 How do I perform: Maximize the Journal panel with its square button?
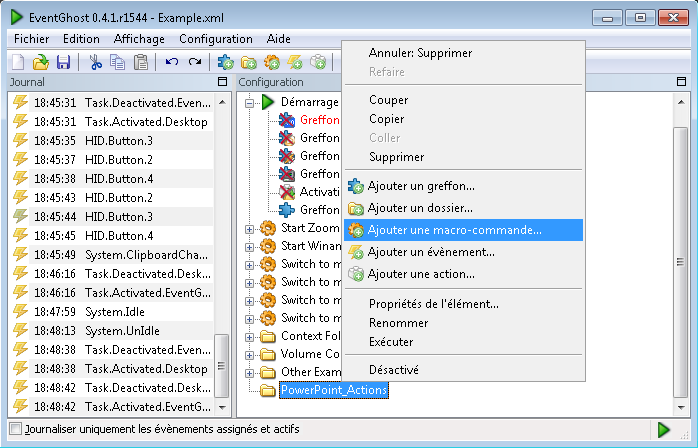point(223,81)
